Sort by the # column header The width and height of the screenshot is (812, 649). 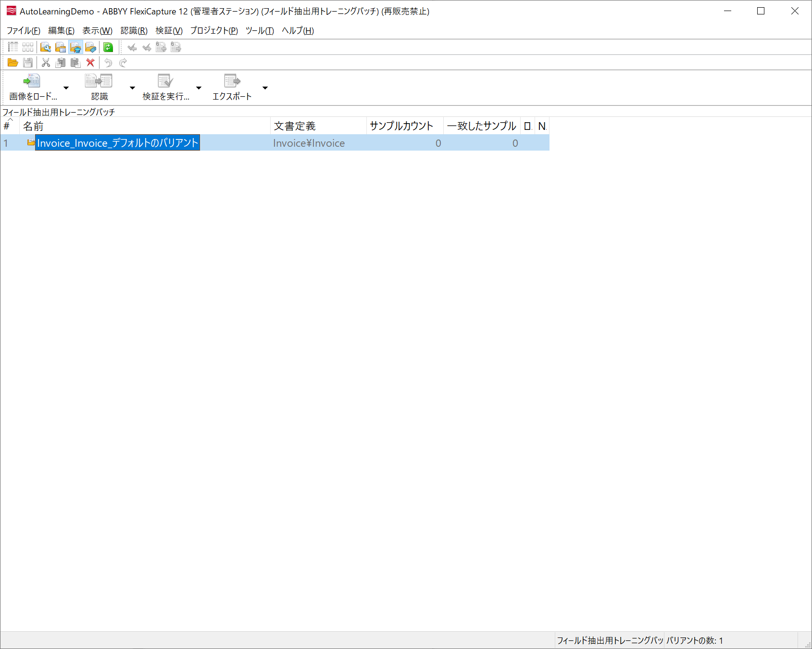[10, 126]
